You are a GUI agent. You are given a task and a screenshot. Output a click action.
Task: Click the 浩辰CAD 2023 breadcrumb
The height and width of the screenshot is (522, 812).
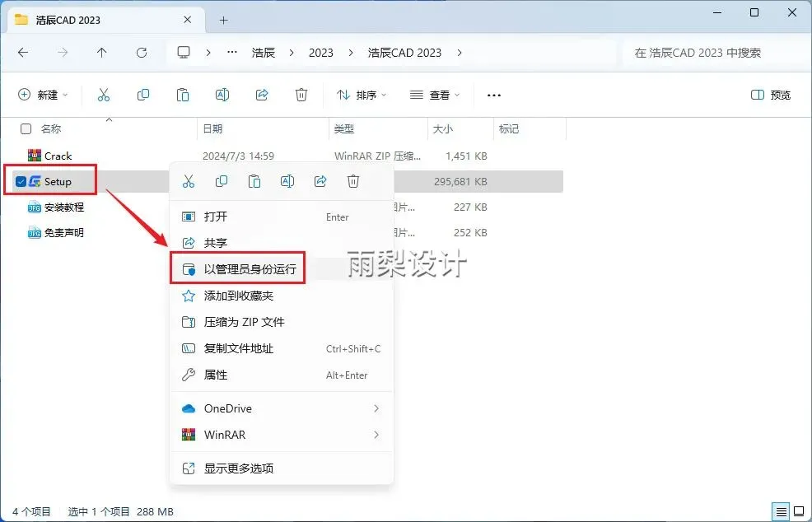404,53
